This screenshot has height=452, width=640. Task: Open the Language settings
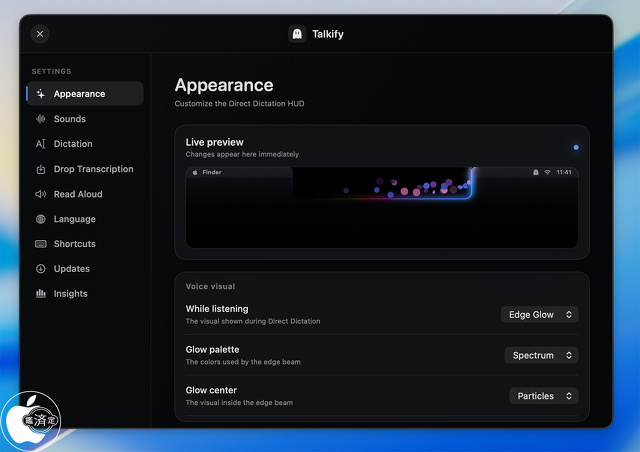tap(85, 219)
